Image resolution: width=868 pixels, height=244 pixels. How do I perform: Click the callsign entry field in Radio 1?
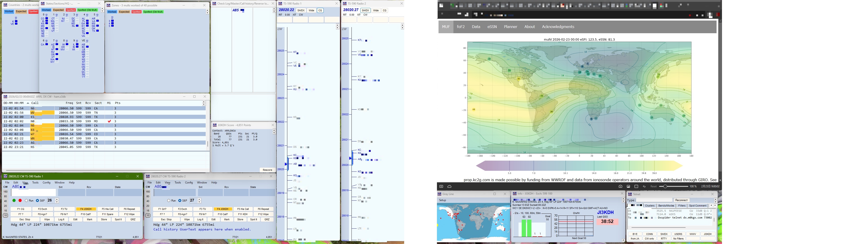tap(33, 192)
